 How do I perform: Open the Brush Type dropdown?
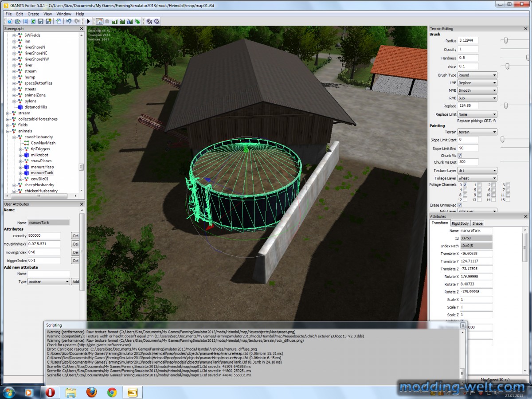477,75
